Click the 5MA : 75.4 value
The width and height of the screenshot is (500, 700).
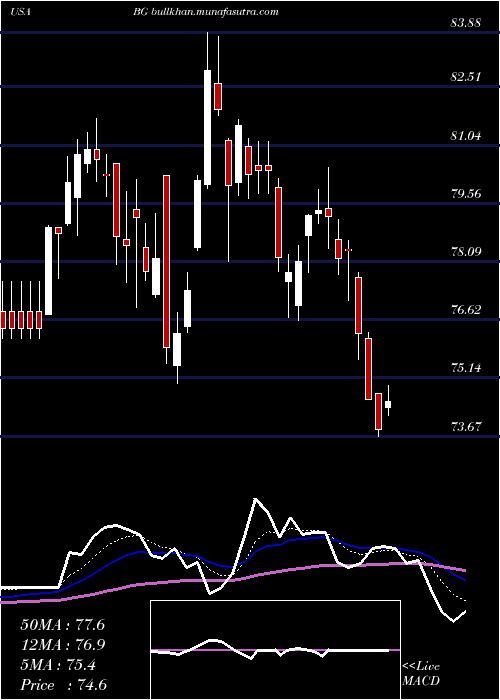click(58, 665)
